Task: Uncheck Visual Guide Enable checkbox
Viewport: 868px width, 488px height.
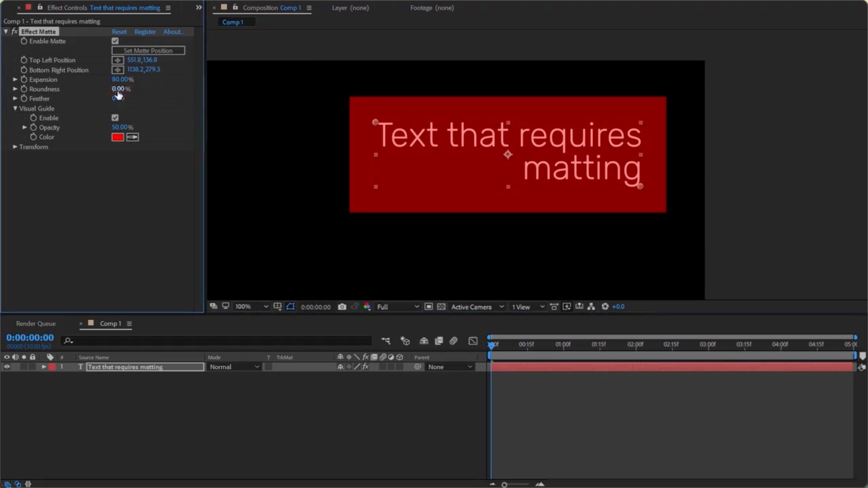Action: (115, 118)
